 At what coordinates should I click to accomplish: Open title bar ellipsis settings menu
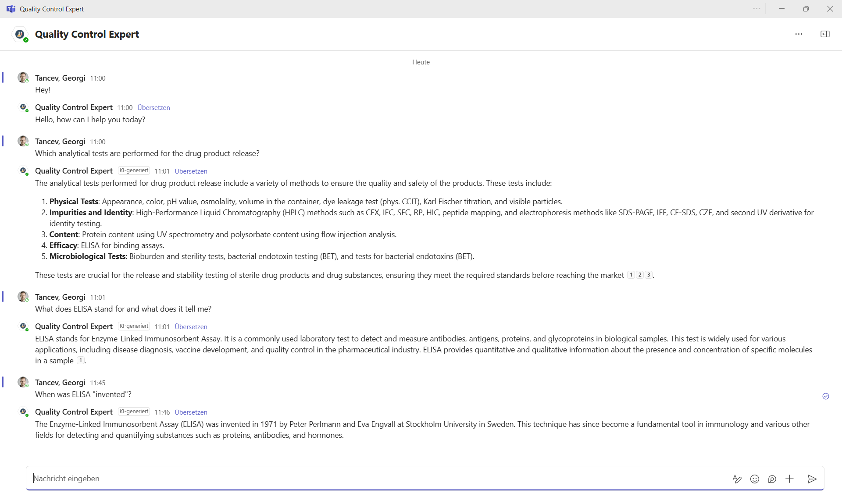[x=756, y=9]
